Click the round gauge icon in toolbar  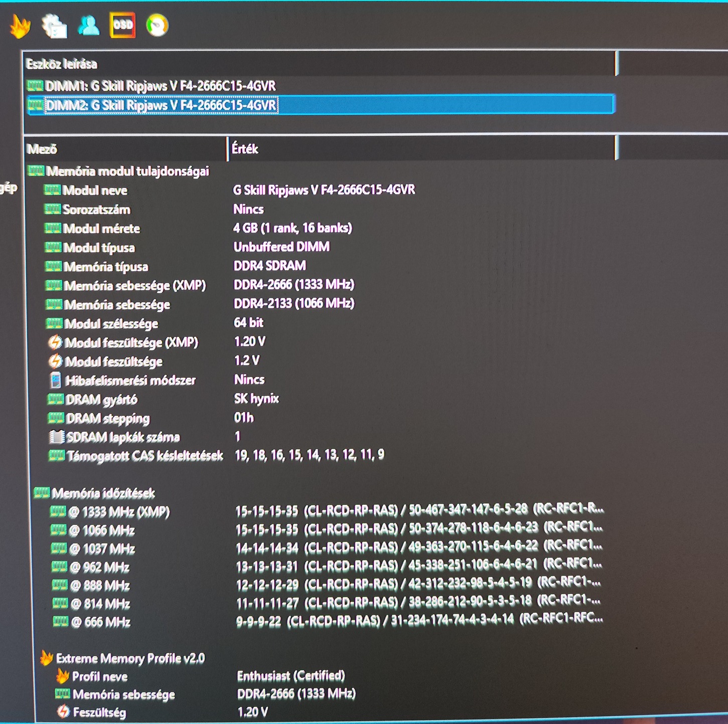(157, 26)
